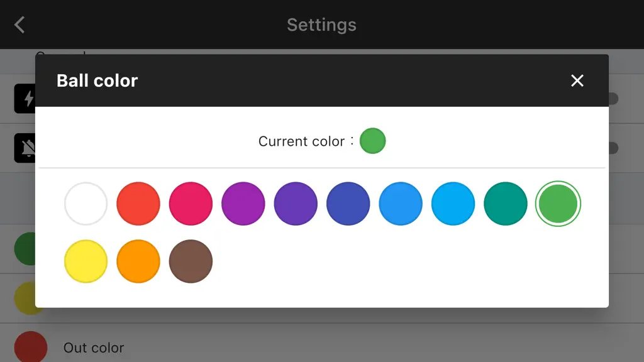Pick the pink ball color
This screenshot has height=362, width=644.
pos(191,204)
